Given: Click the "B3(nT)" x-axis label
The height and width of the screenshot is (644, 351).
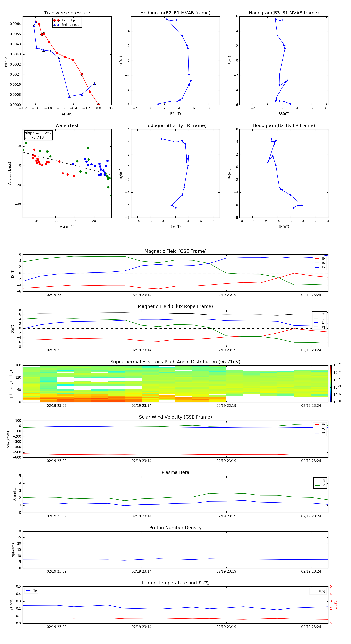Looking at the screenshot, I should click(x=284, y=114).
